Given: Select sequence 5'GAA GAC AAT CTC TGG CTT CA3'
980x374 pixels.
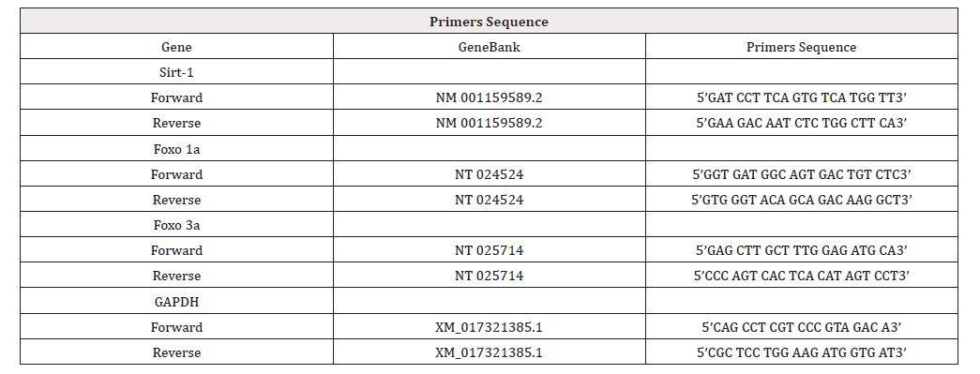Looking at the screenshot, I should [x=801, y=123].
